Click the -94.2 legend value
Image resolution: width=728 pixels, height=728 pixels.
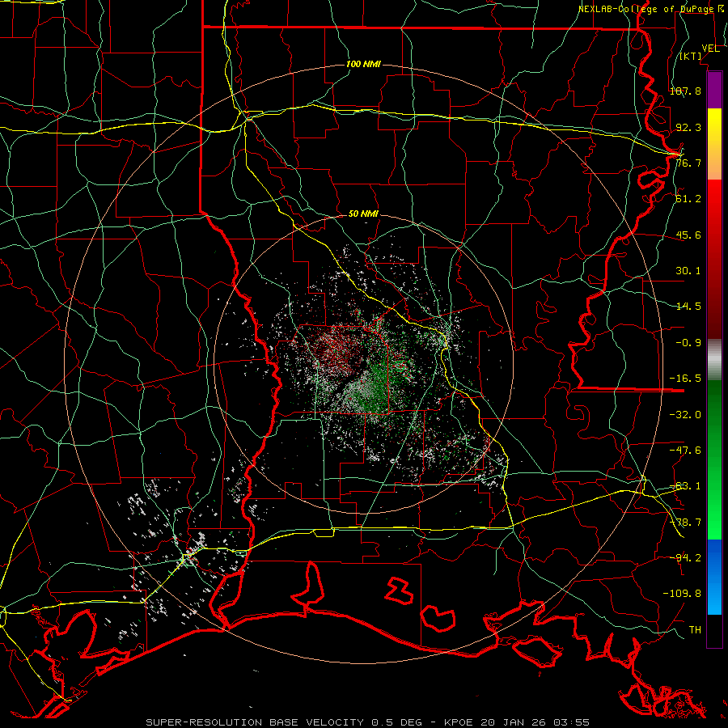point(685,557)
